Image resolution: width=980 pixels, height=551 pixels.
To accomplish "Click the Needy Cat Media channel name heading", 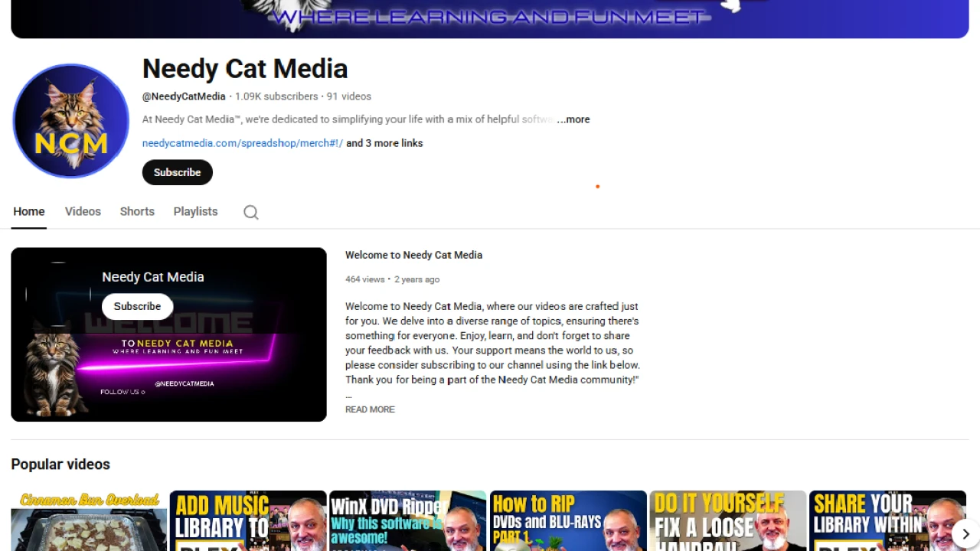I will tap(245, 69).
